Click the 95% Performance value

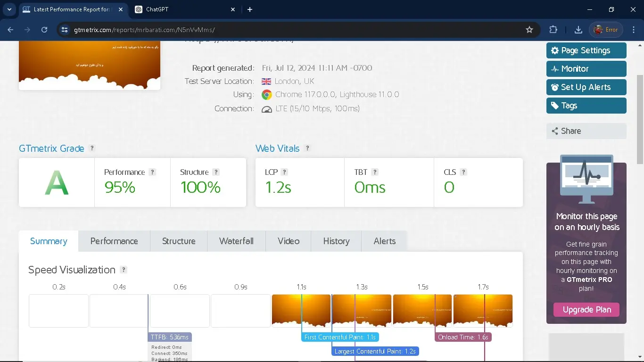pos(120,188)
